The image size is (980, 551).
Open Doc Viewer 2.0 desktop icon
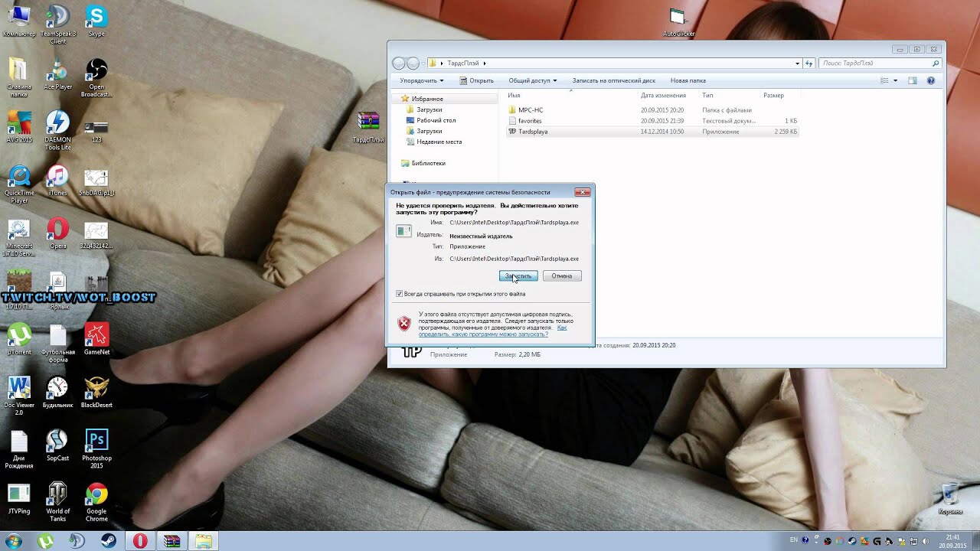(19, 396)
